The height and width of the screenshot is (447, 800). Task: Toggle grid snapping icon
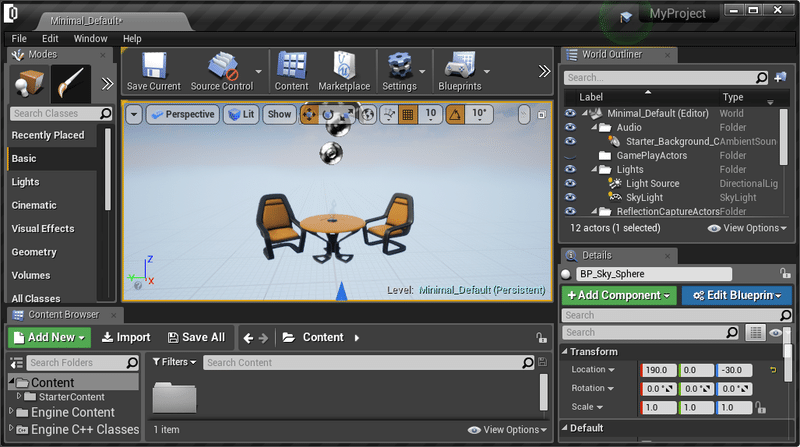(408, 115)
